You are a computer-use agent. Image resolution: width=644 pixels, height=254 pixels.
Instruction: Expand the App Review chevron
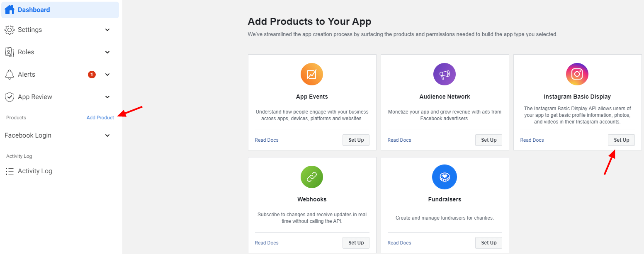click(107, 97)
